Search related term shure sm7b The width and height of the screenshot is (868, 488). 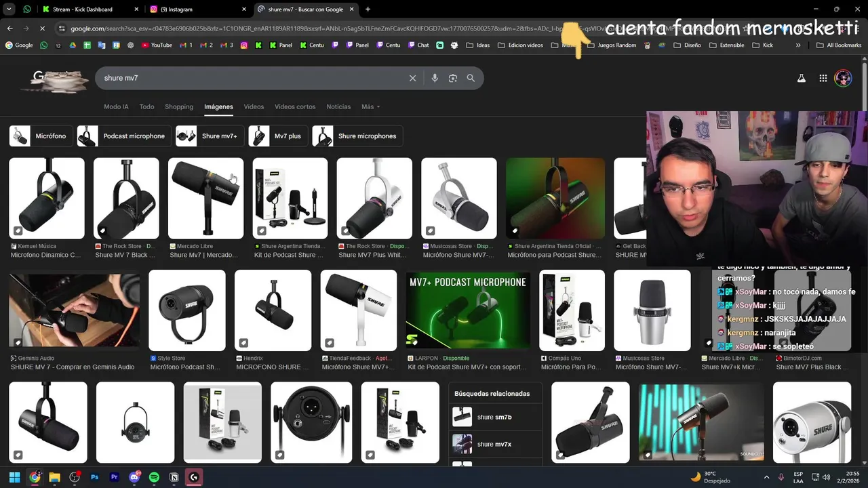point(495,417)
